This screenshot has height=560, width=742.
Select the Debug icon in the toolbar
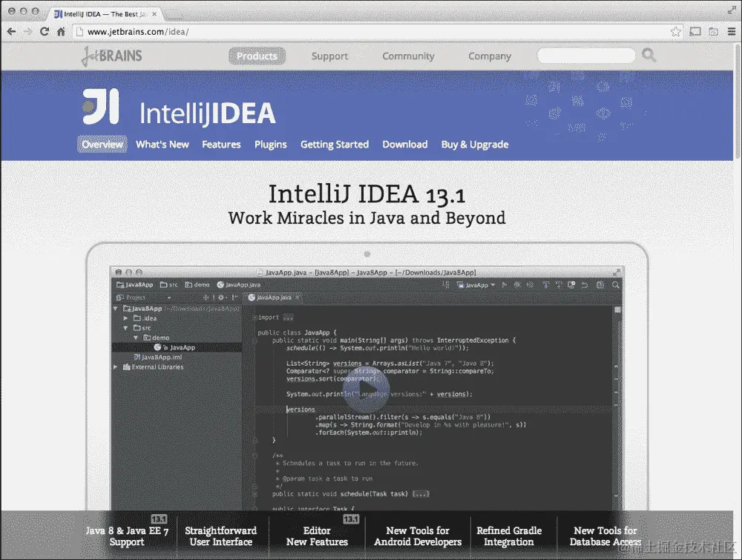(x=516, y=285)
